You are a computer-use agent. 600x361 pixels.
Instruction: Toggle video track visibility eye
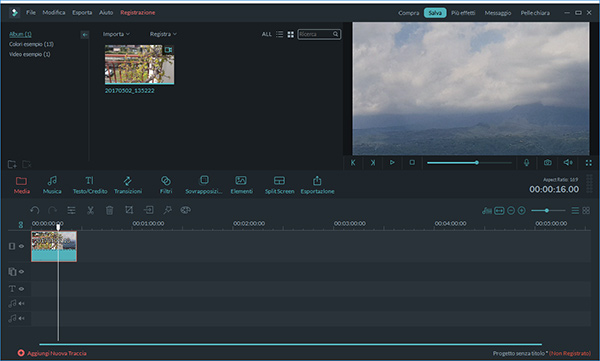pos(21,246)
